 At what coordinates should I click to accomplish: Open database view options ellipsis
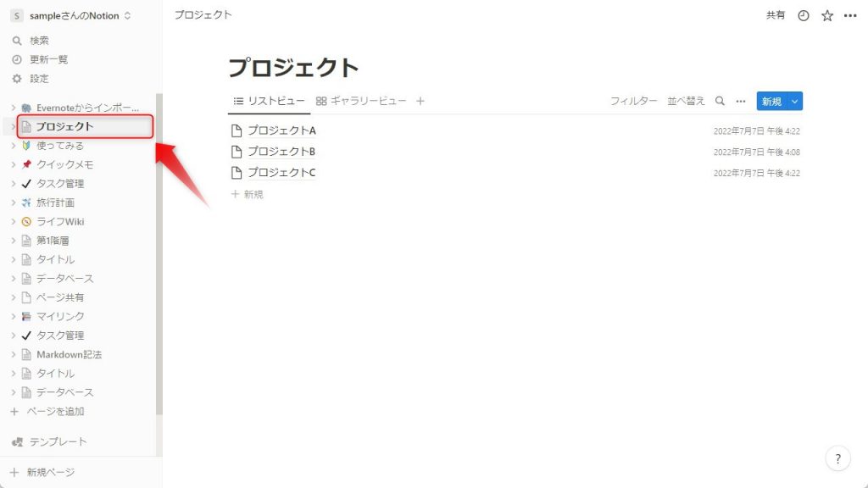[741, 102]
